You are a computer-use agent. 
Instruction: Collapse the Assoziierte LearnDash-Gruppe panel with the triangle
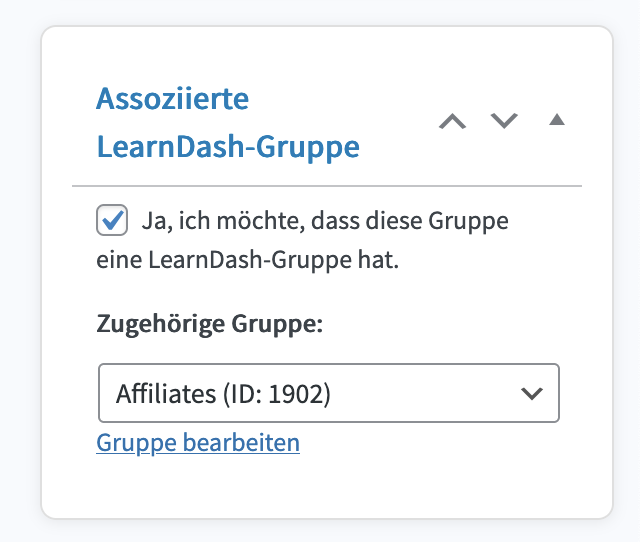point(557,120)
